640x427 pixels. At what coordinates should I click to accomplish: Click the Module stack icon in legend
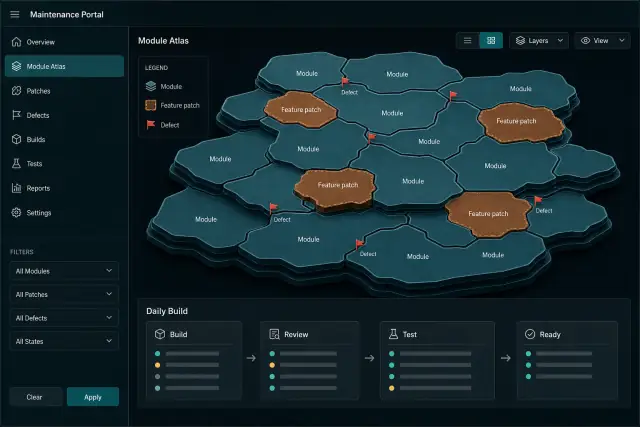pos(151,86)
